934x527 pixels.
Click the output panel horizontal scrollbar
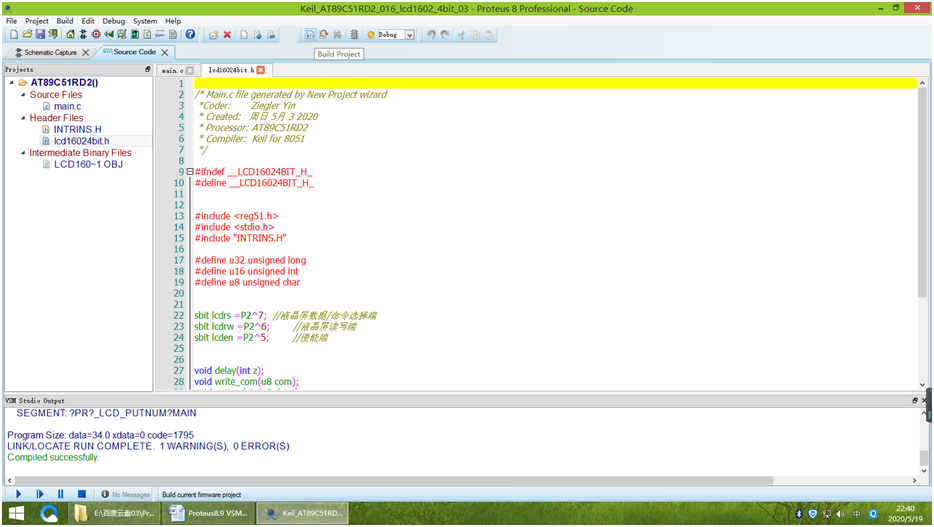(394, 481)
